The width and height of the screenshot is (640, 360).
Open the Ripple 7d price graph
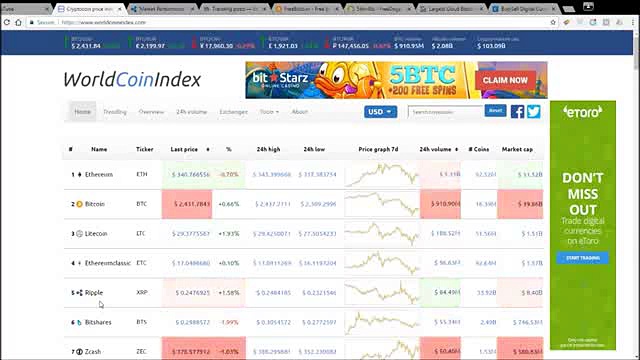(x=382, y=293)
